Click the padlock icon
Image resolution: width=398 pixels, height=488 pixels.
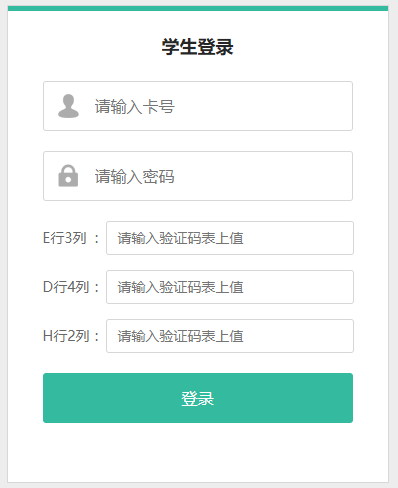click(68, 176)
